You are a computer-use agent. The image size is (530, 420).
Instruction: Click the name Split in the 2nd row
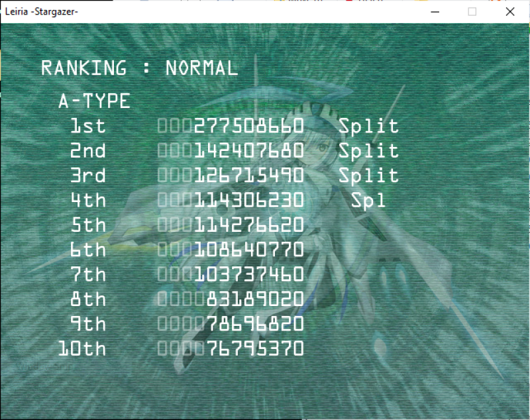(x=369, y=151)
